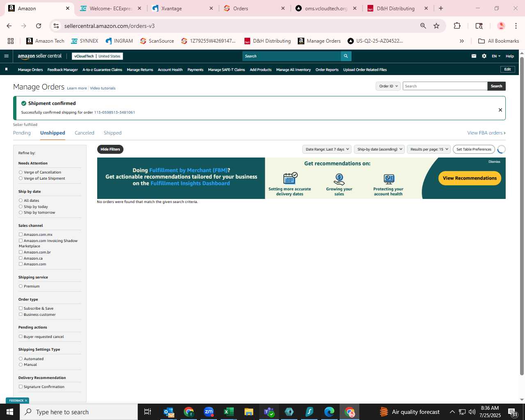525x420 pixels.
Task: Open the View FBA orders link
Action: [x=486, y=133]
